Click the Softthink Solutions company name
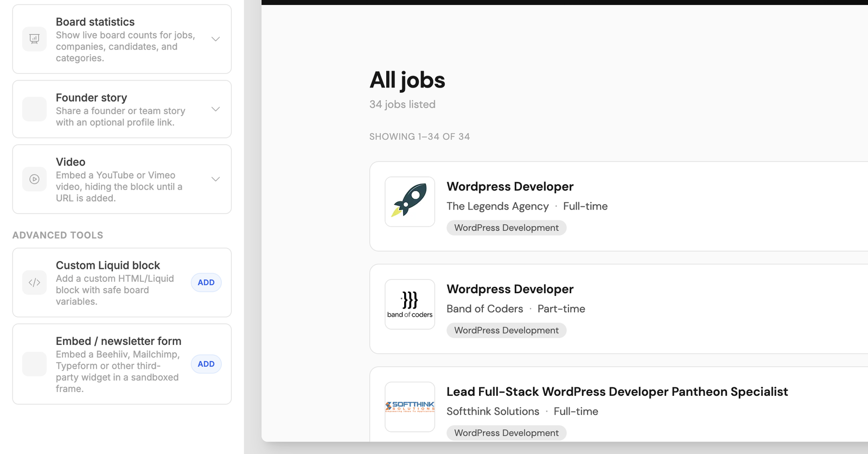Screen dimensions: 868x454 493,412
